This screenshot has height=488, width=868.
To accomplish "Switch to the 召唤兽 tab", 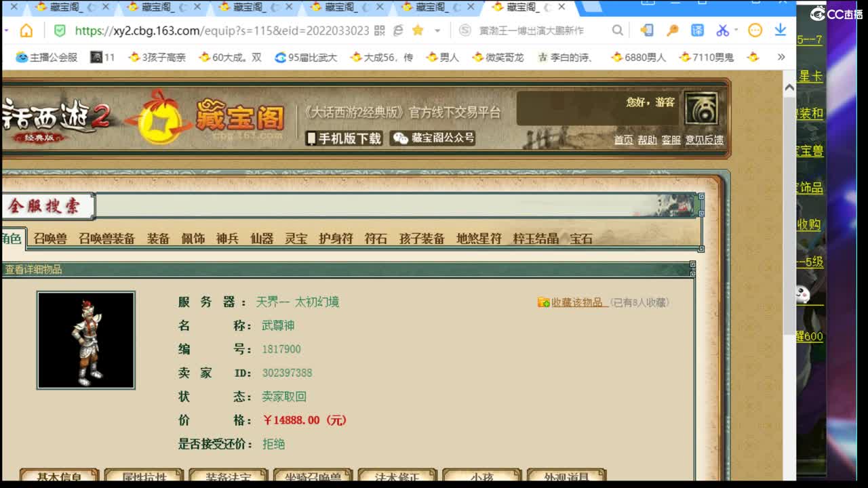I will [x=50, y=239].
